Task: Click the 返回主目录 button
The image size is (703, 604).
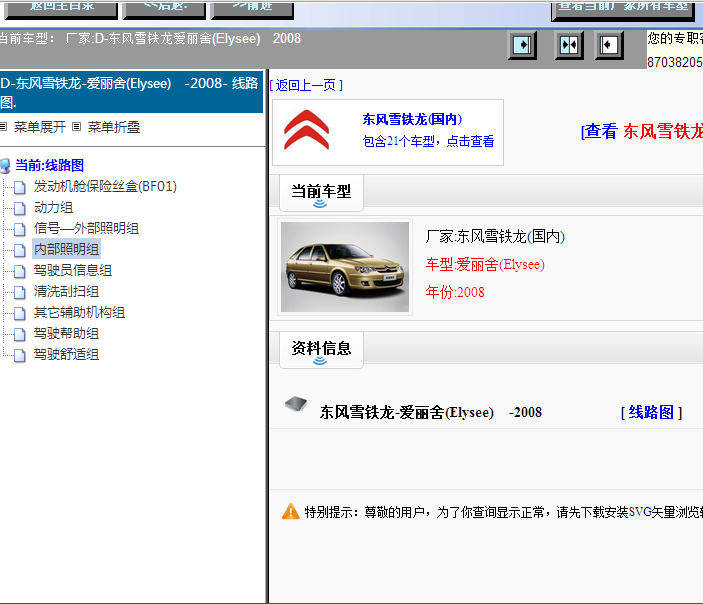Action: (61, 9)
